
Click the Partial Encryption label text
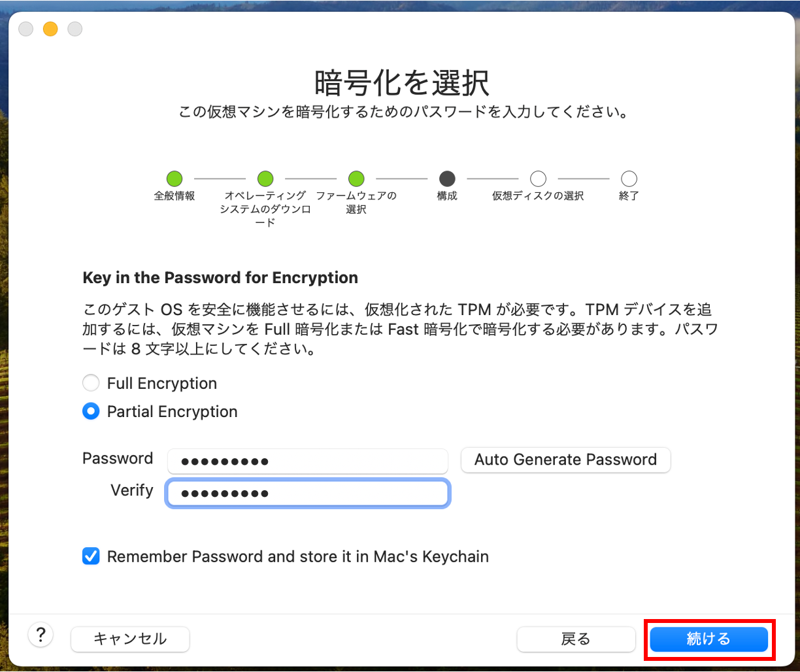point(172,411)
